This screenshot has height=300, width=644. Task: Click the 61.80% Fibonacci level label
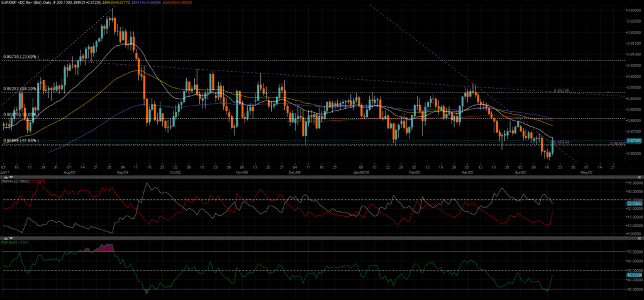coord(21,140)
